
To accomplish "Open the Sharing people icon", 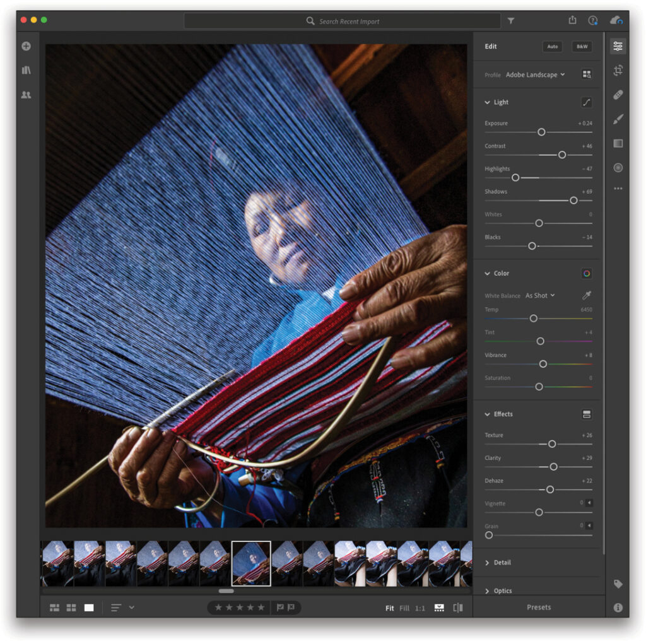I will point(26,95).
